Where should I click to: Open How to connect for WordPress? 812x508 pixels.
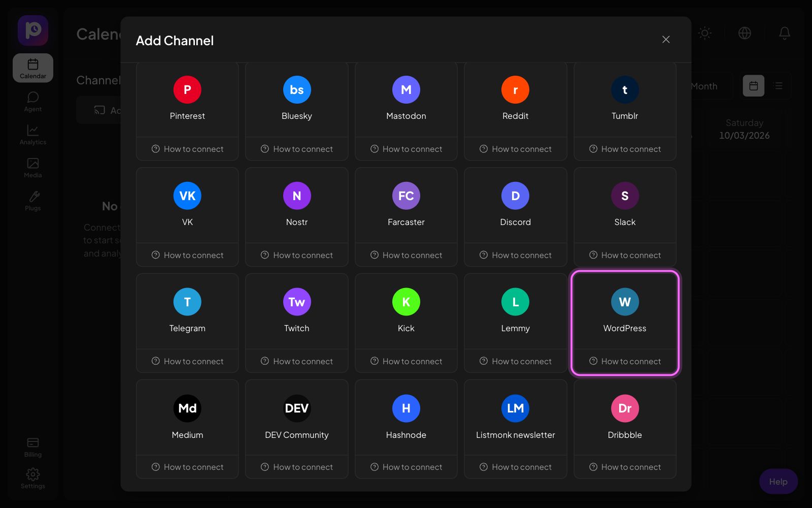(x=625, y=361)
